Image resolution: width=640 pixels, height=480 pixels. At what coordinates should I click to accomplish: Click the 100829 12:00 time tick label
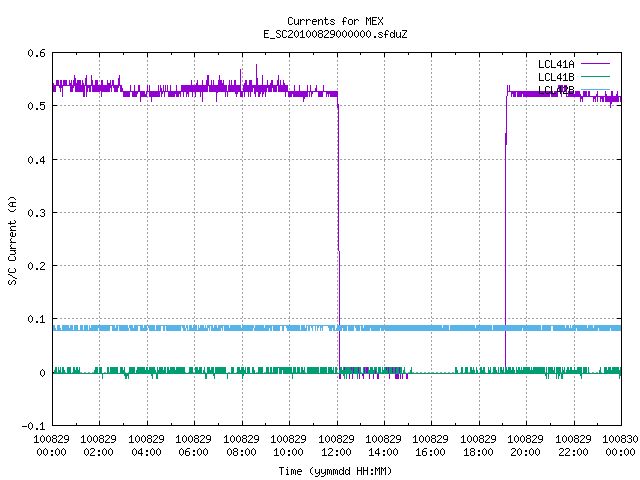336,446
